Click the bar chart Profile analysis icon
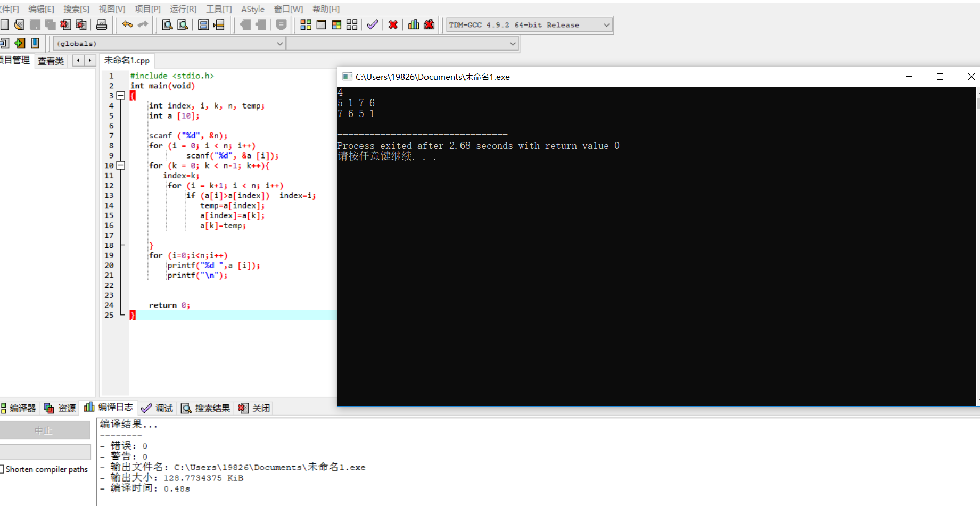The height and width of the screenshot is (506, 980). pyautogui.click(x=414, y=24)
